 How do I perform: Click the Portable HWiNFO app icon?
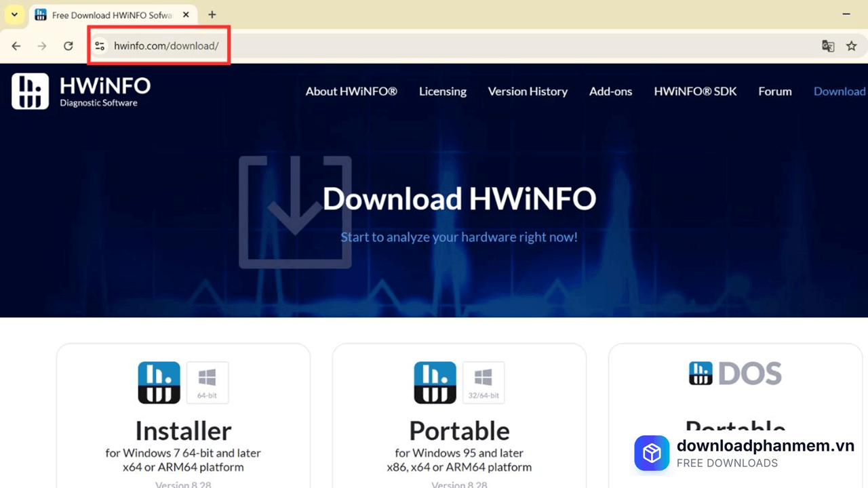point(435,382)
